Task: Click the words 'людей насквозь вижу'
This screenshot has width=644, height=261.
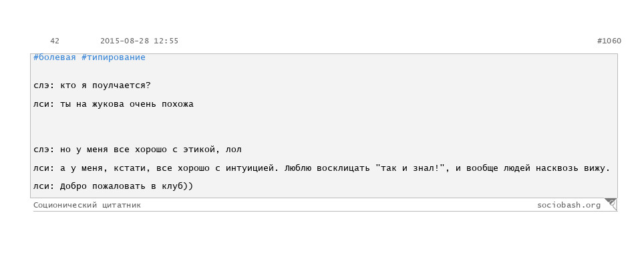Action: pyautogui.click(x=556, y=168)
